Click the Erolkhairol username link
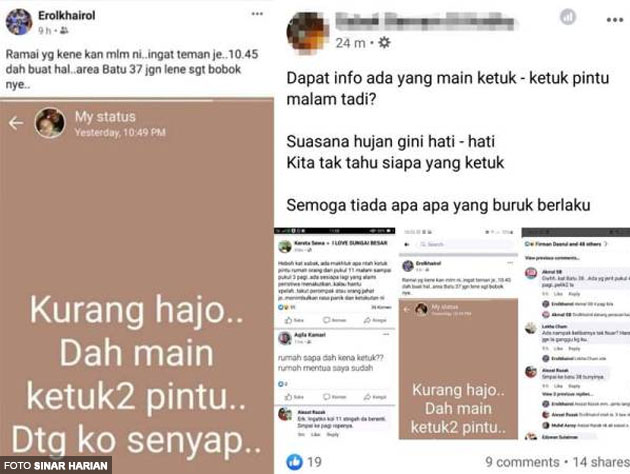The image size is (630, 474). point(67,16)
